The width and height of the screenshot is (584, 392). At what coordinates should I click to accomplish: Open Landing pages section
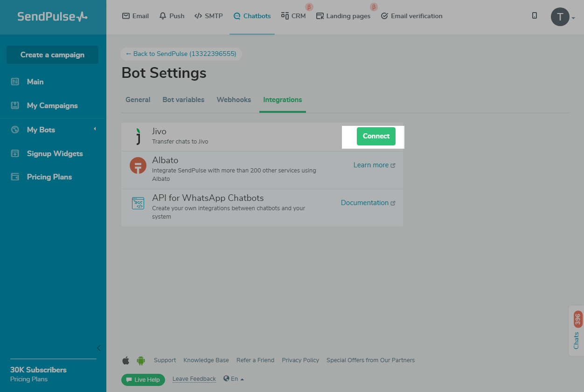343,16
